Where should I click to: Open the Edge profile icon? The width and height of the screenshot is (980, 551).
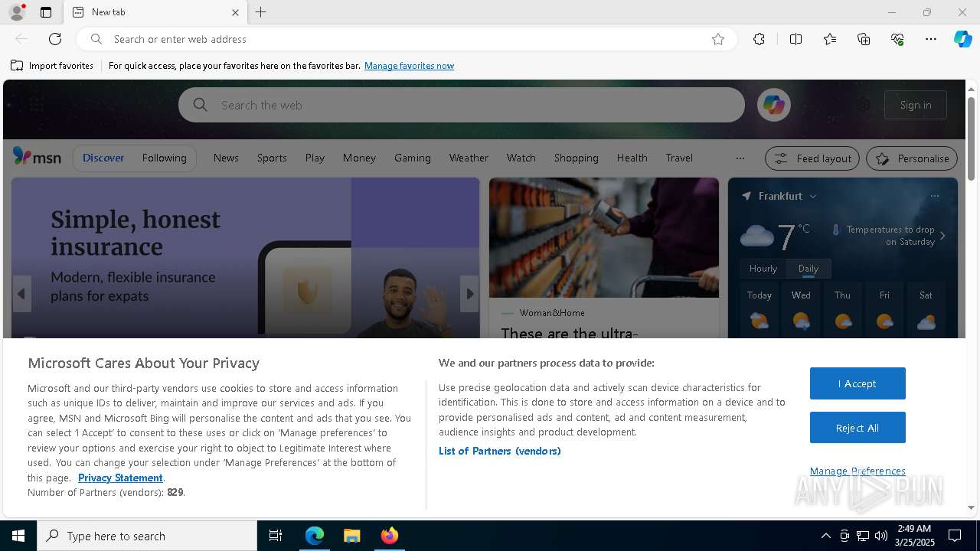(x=17, y=12)
